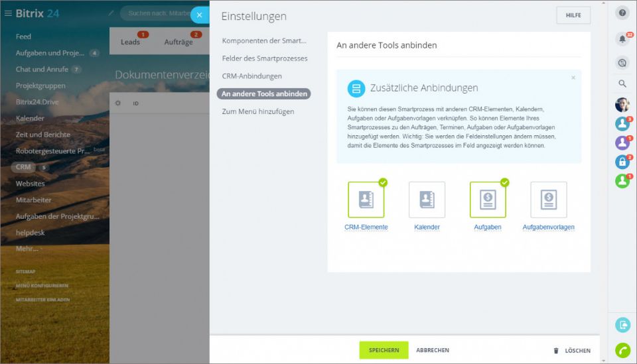
Task: Expand the Mehr... menu in sidebar
Action: [28, 249]
